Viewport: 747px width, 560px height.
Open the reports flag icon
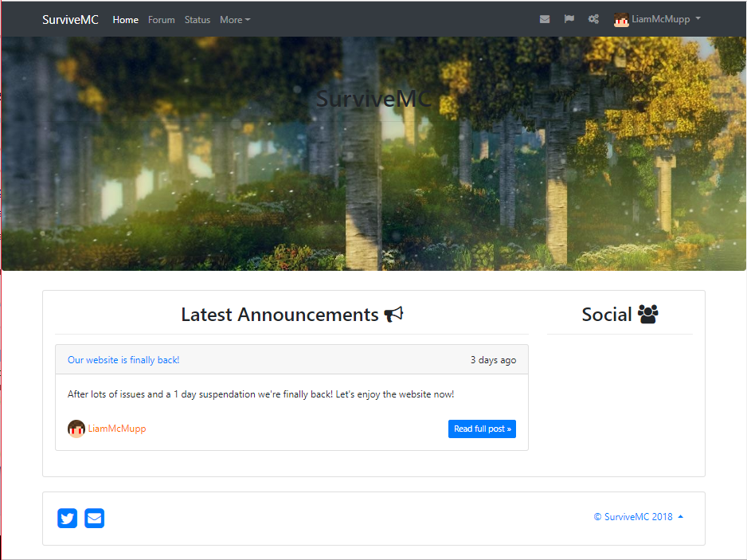(x=569, y=19)
